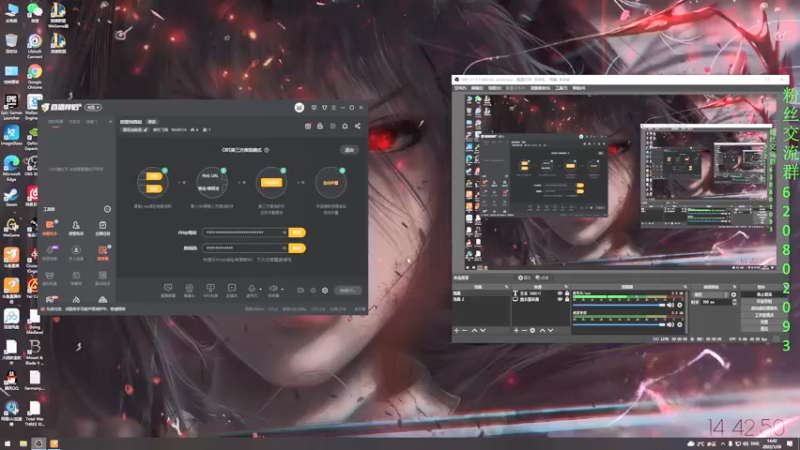
Task: Click the Windows Start button on the taskbar
Action: [x=7, y=443]
